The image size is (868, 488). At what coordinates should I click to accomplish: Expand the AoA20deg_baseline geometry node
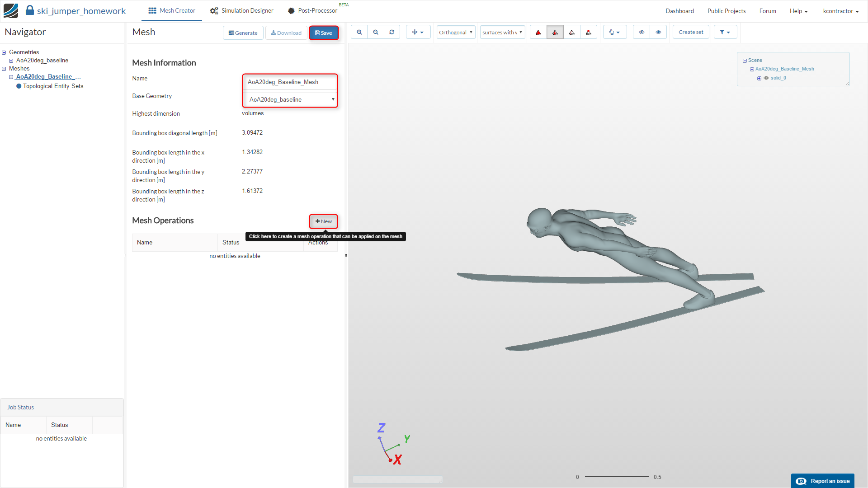pyautogui.click(x=11, y=61)
